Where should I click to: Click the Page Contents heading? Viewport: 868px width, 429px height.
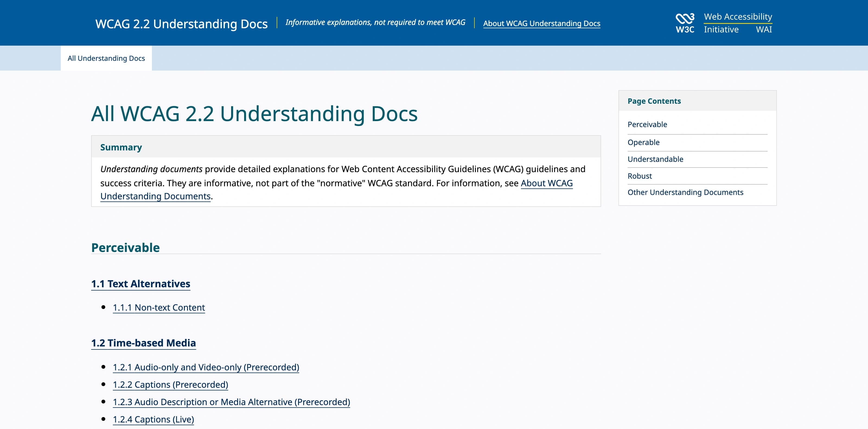tap(654, 101)
